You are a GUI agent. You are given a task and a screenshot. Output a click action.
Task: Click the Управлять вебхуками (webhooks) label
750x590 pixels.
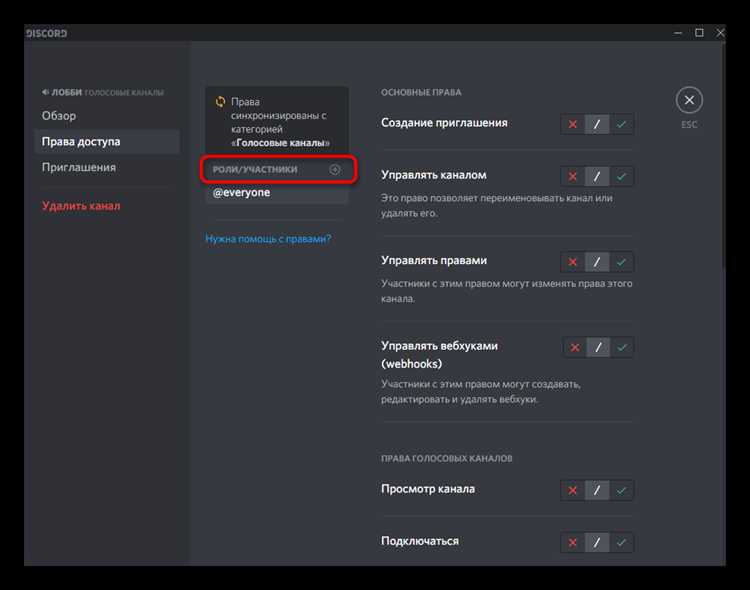click(x=439, y=355)
